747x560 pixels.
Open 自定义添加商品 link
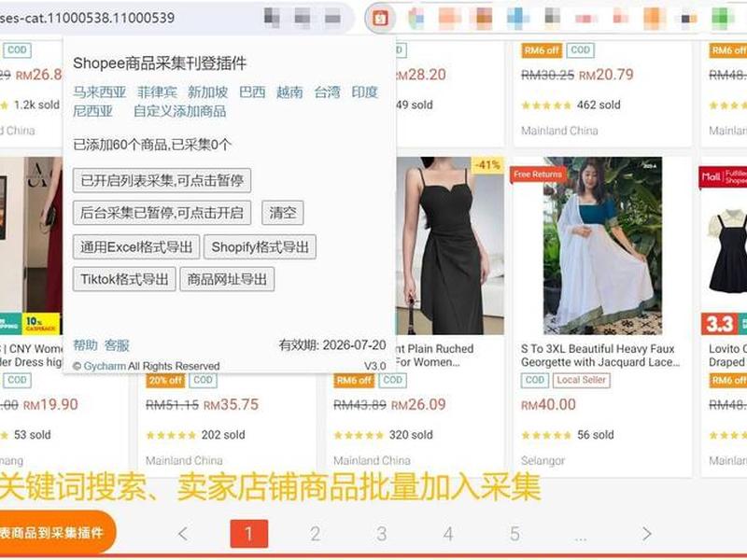[179, 111]
